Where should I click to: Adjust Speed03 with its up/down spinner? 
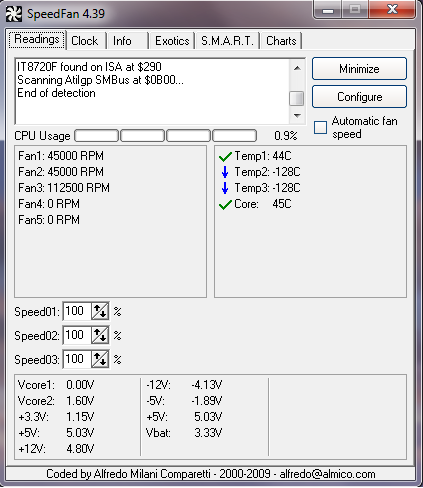(100, 359)
